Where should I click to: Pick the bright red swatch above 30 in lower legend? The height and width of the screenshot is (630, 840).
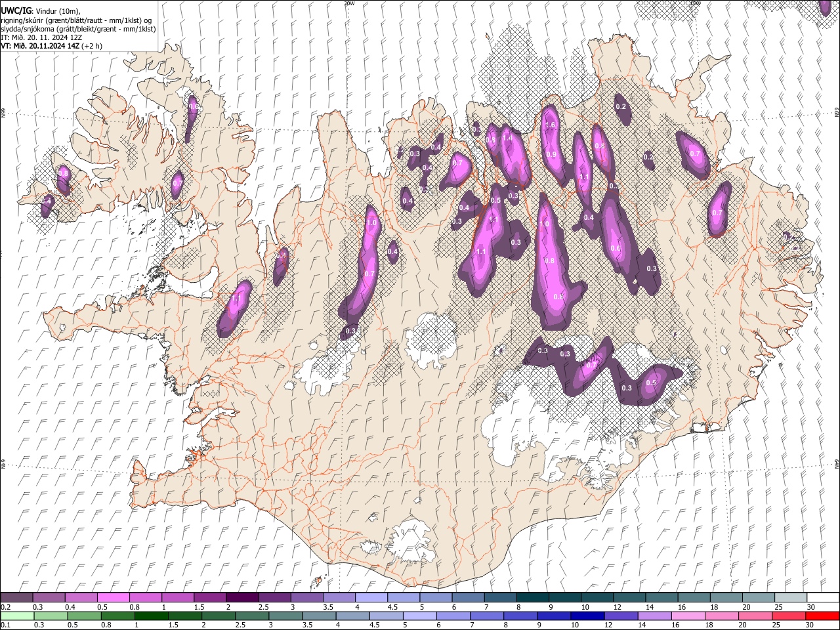822,616
